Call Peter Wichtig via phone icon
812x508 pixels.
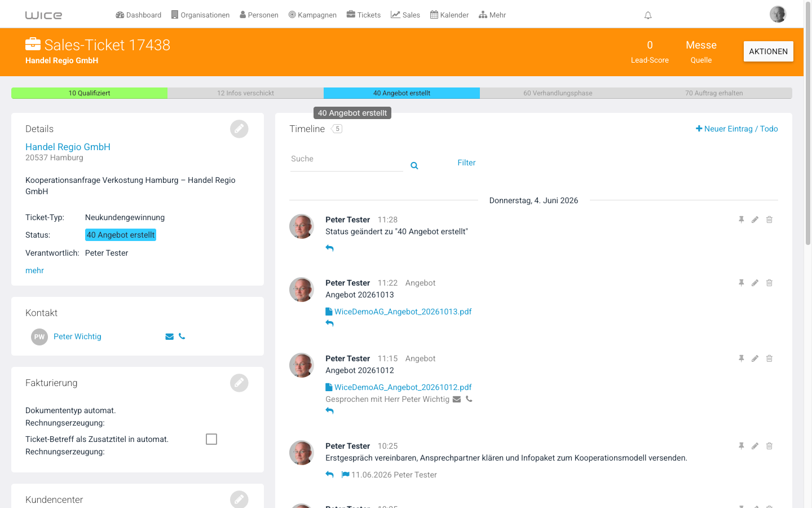tap(182, 336)
